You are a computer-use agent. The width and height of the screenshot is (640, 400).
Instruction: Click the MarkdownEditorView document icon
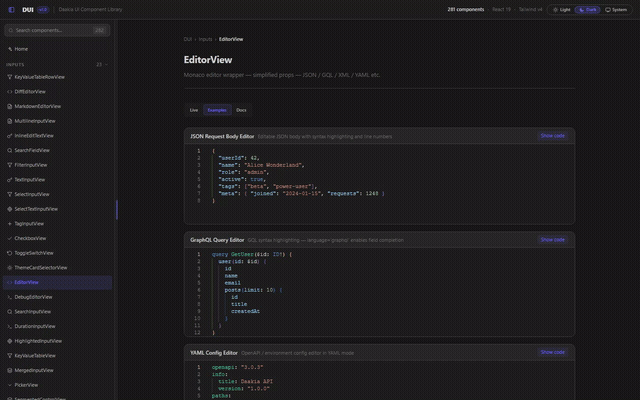[x=10, y=106]
